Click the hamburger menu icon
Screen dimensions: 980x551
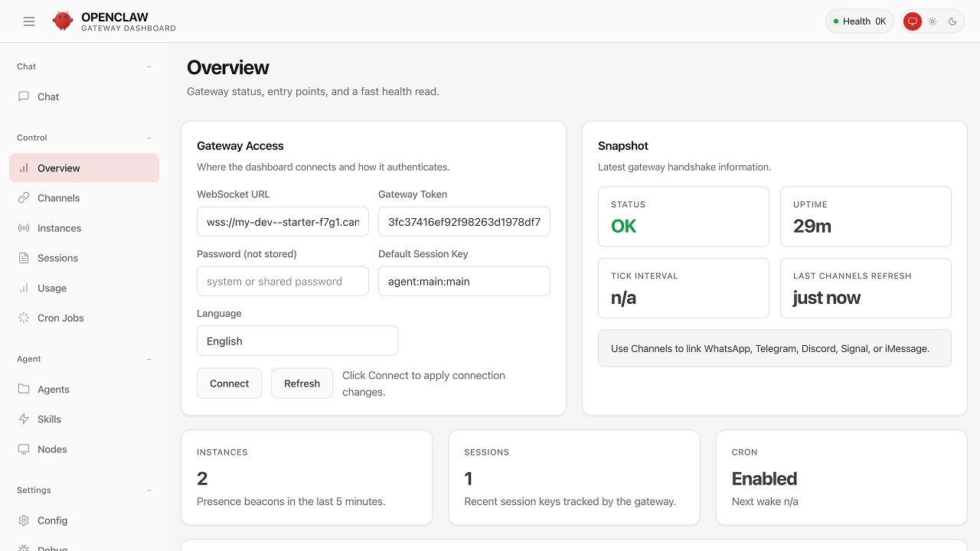(29, 21)
